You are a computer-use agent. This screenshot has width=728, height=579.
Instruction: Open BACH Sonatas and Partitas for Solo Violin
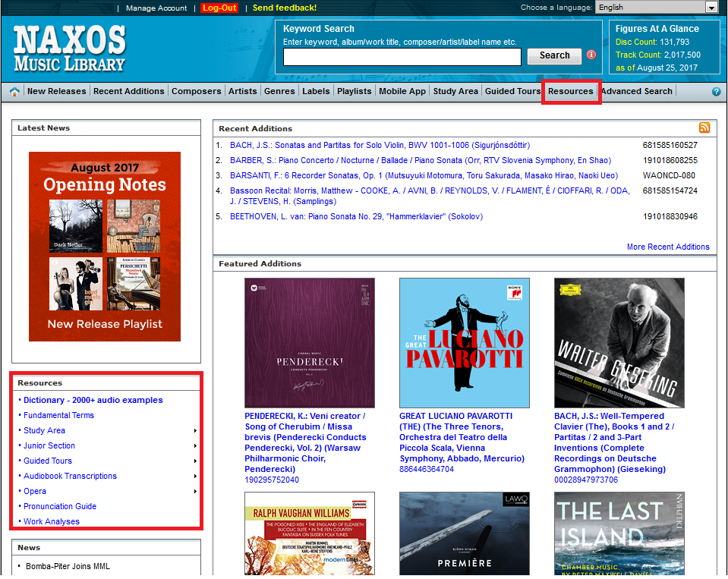point(380,145)
